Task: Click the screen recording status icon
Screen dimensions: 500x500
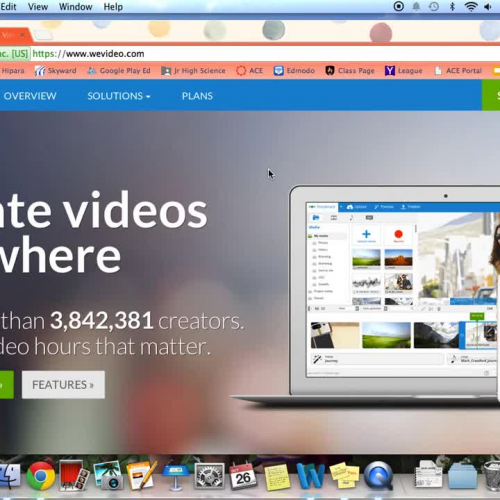Action: coord(398,6)
